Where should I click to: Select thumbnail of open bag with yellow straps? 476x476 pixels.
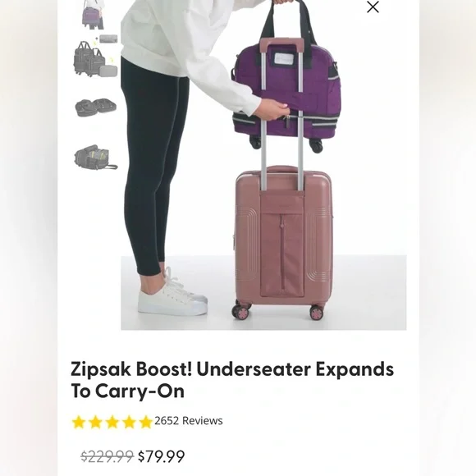96,157
